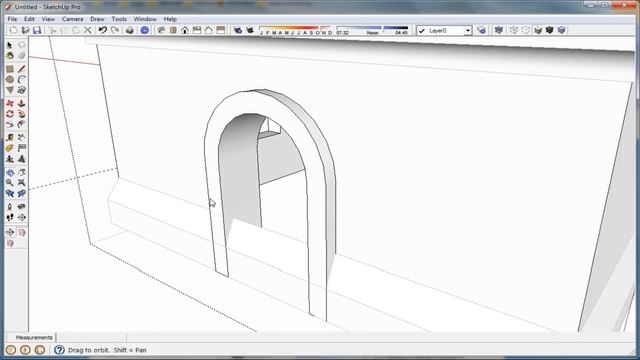
Task: Open the Camera menu
Action: tap(72, 19)
